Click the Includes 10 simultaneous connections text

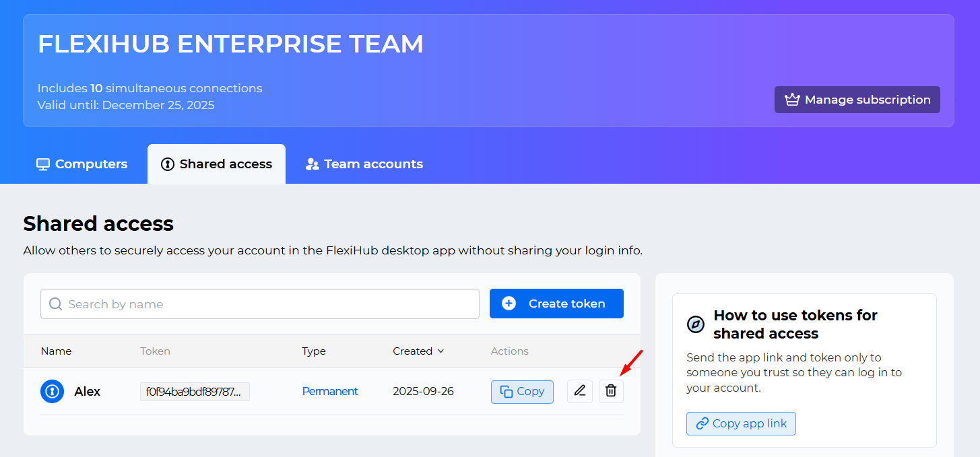pos(150,88)
